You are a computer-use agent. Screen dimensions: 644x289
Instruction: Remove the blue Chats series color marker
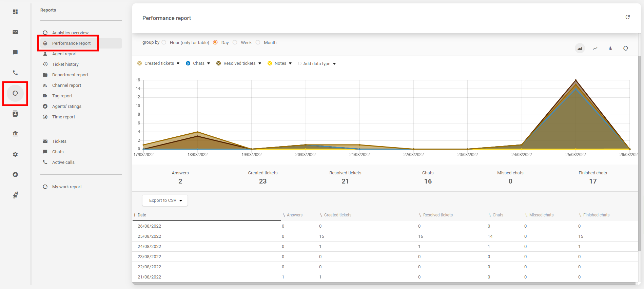[188, 63]
